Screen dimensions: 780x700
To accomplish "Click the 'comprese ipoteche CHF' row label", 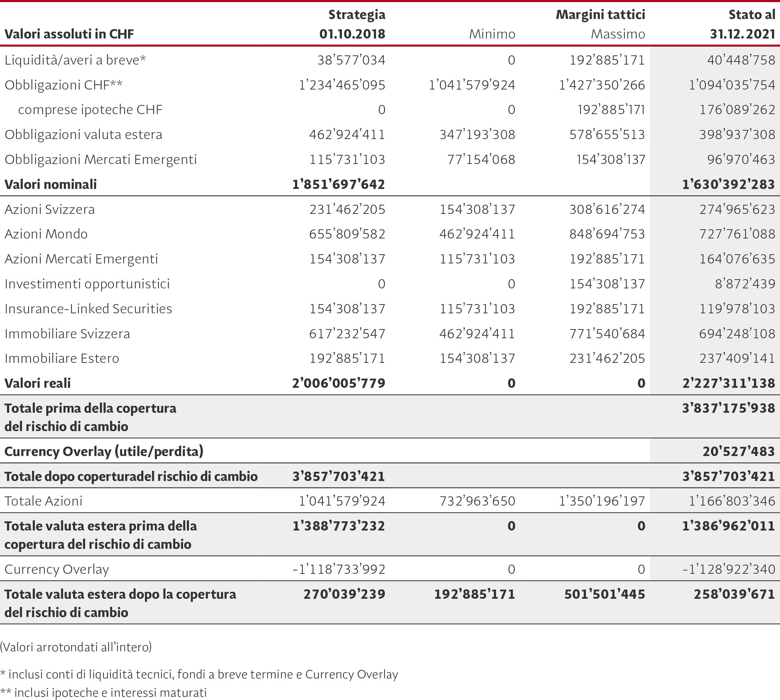I will 90,110.
